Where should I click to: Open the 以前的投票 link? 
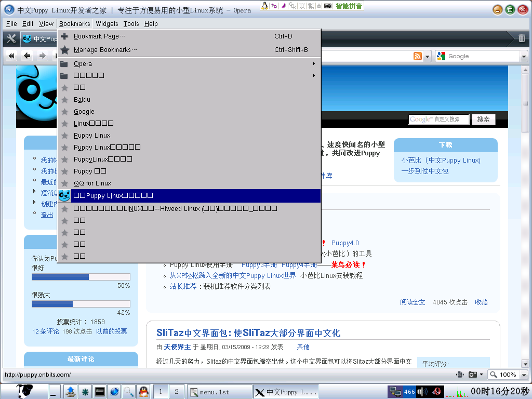[x=111, y=331]
